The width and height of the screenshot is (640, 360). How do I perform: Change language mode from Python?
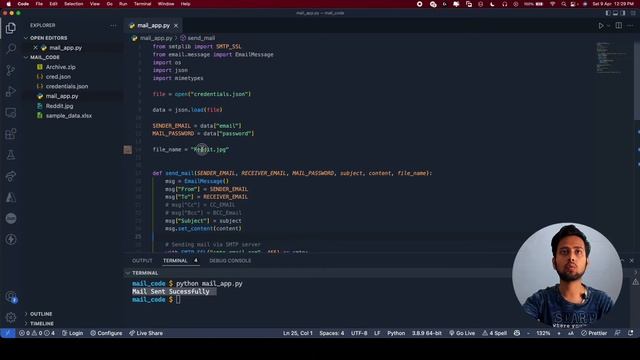(x=396, y=333)
